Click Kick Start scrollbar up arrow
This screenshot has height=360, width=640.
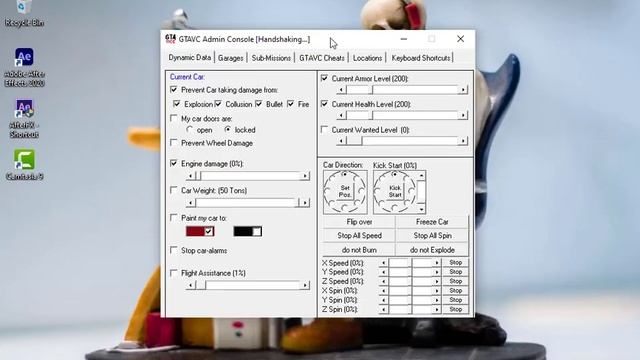421,176
